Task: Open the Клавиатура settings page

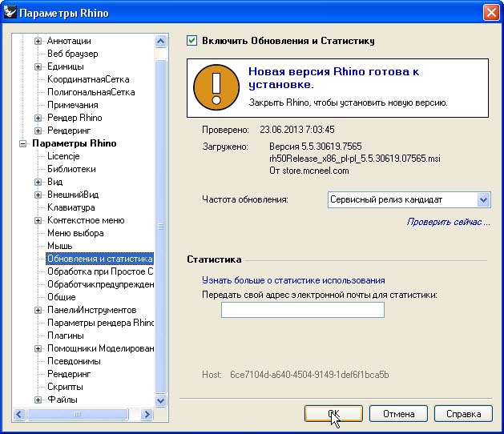Action: 71,207
